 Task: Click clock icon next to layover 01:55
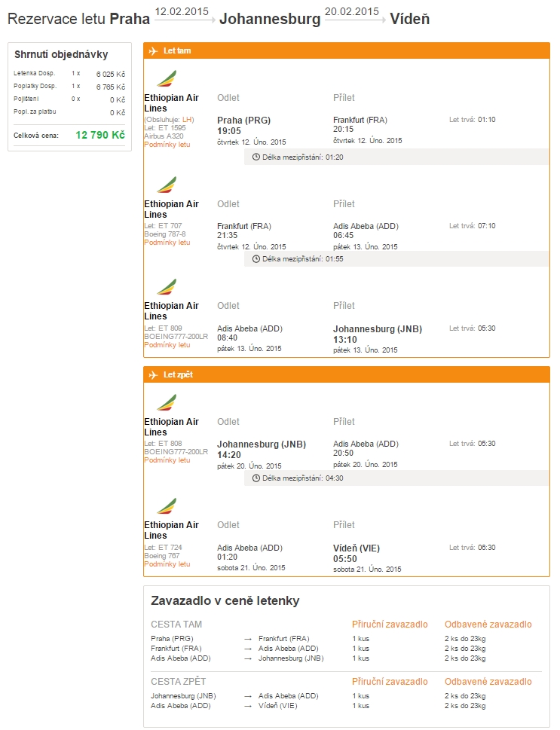pyautogui.click(x=256, y=259)
